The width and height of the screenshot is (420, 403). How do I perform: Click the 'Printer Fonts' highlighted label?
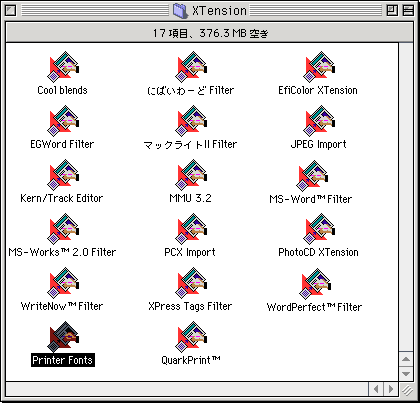pyautogui.click(x=63, y=360)
